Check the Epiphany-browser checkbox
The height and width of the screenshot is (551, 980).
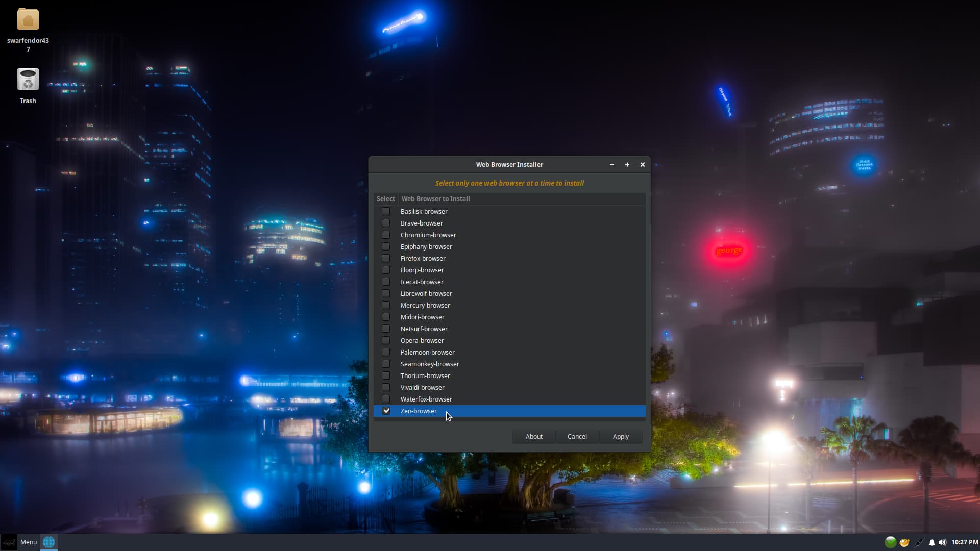click(x=386, y=246)
